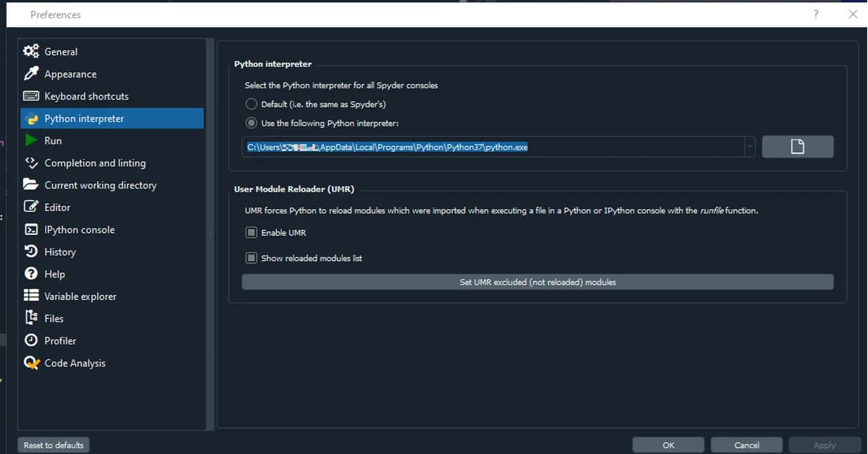Select the IPython console icon
This screenshot has width=868, height=454.
30,229
